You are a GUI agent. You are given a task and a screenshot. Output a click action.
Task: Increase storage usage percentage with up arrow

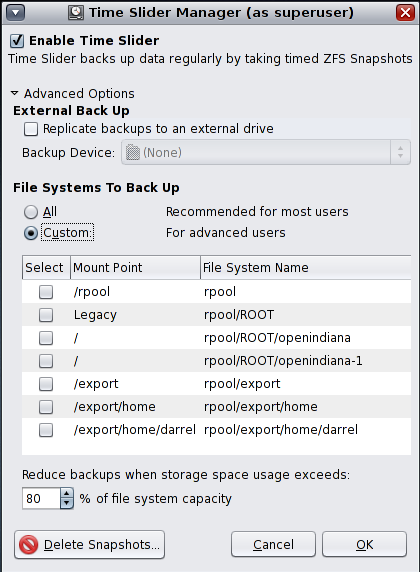pyautogui.click(x=66, y=494)
